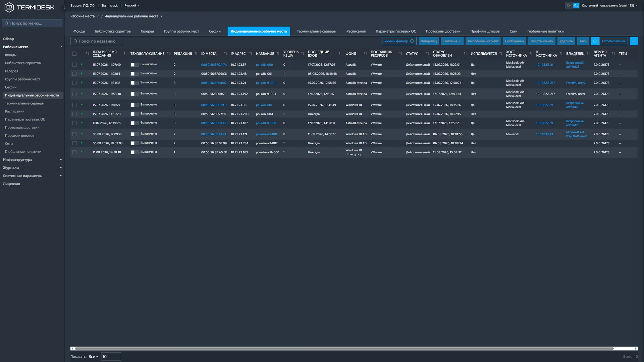Switch to light theme sun icon
The height and width of the screenshot is (362, 644).
[x=569, y=6]
